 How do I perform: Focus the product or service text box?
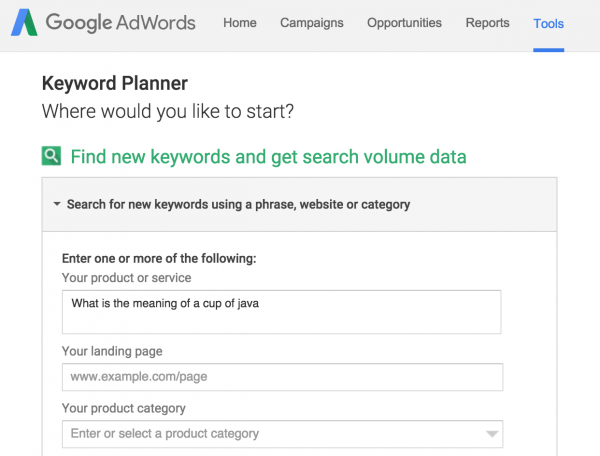(282, 312)
